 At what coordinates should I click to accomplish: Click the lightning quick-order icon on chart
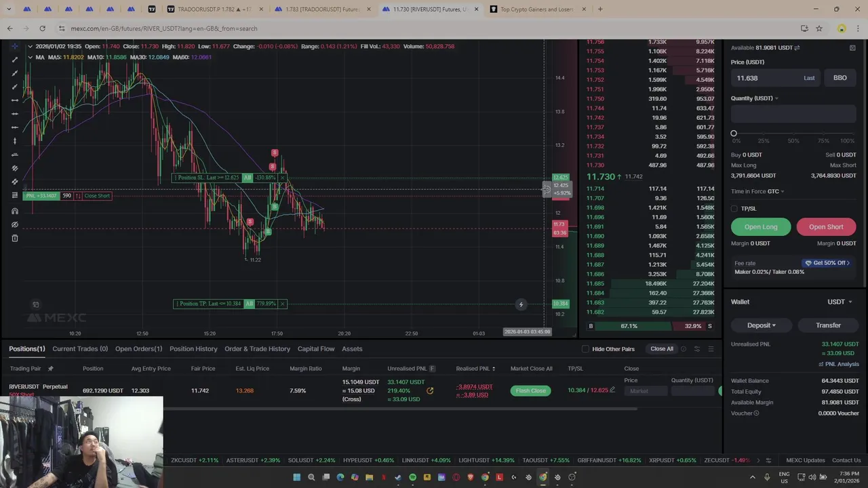(521, 304)
